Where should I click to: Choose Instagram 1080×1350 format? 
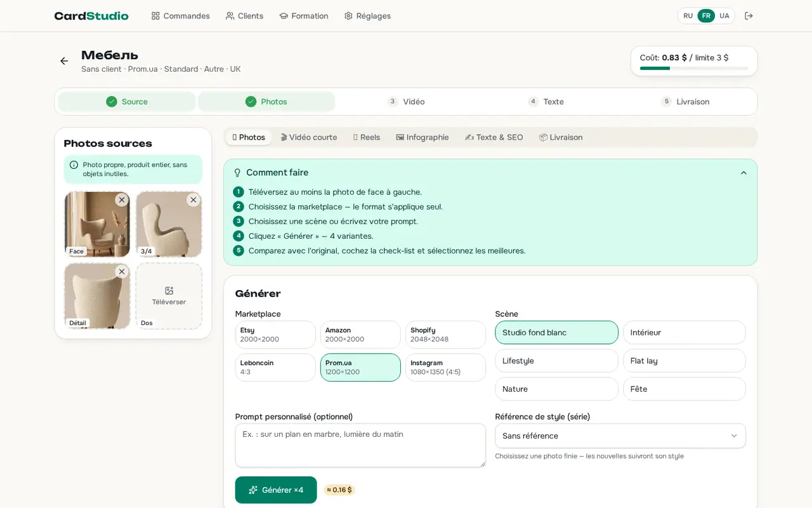coord(445,368)
